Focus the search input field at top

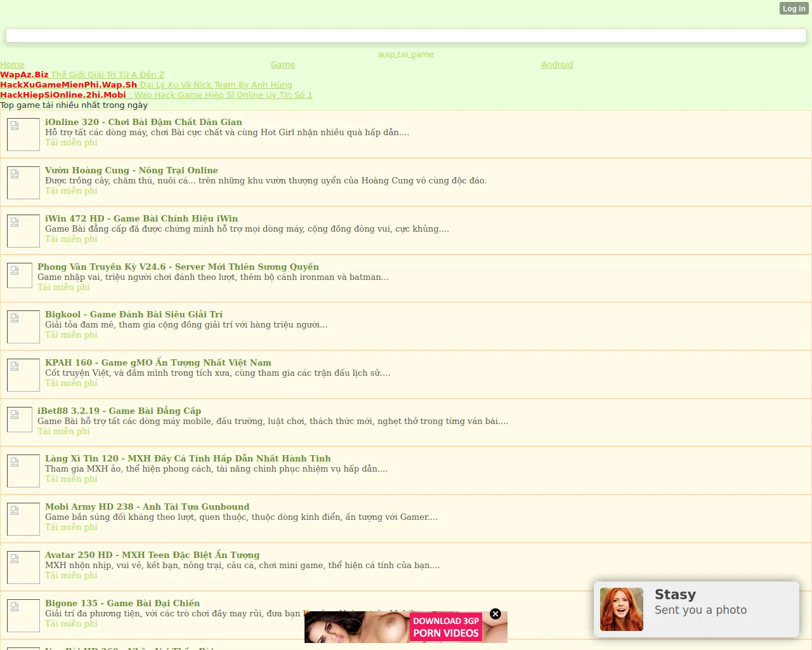coord(406,36)
